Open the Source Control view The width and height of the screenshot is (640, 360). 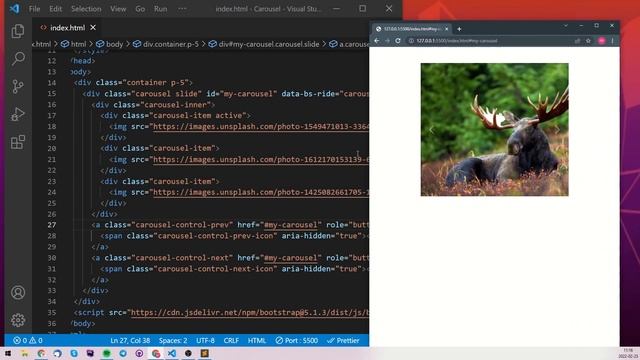[18, 87]
